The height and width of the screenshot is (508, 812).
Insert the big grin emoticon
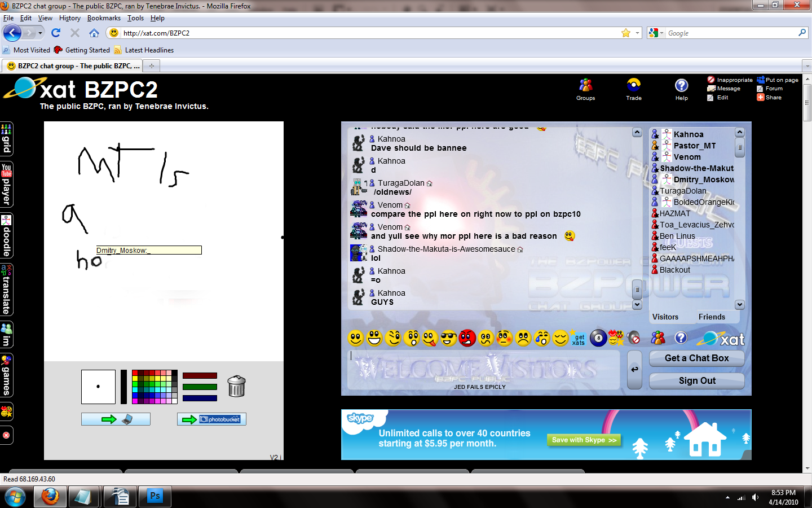click(374, 338)
